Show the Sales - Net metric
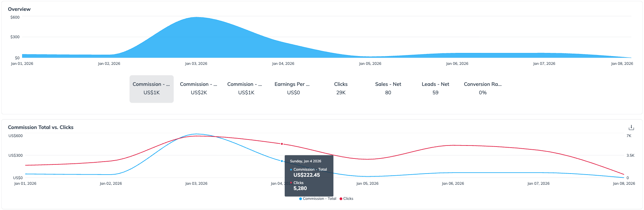The image size is (644, 210). tap(388, 89)
